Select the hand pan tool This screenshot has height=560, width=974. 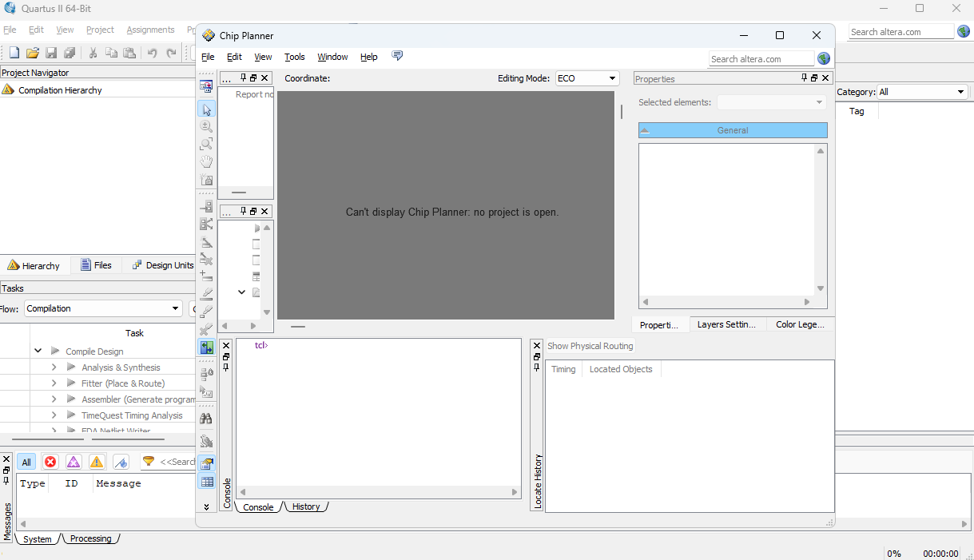206,161
